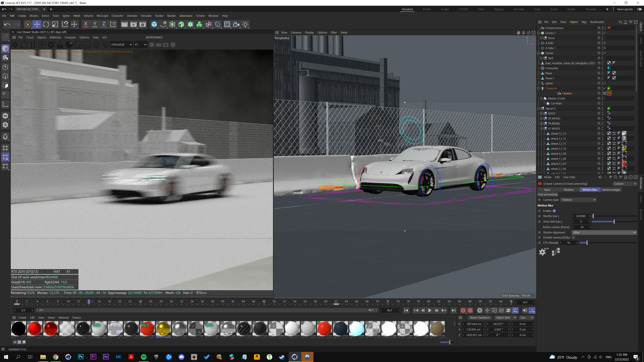Image resolution: width=644 pixels, height=362 pixels.
Task: Add a Light object from toolbar
Action: pyautogui.click(x=246, y=24)
